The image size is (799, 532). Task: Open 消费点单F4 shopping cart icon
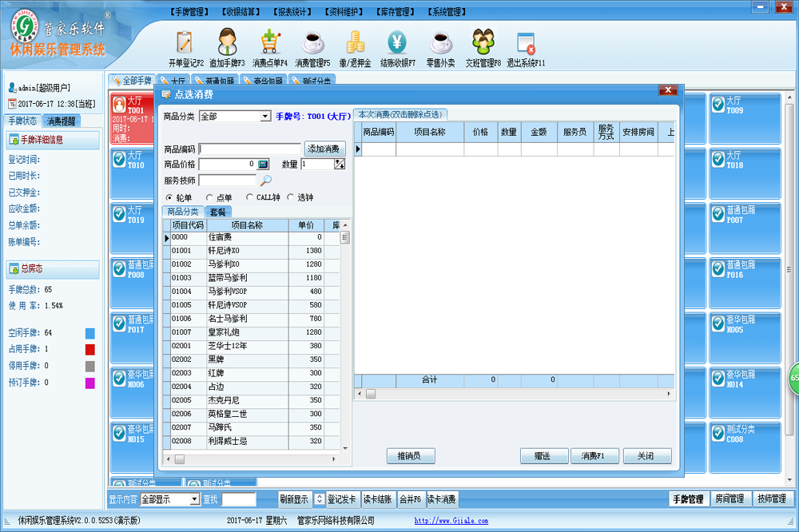(x=270, y=42)
